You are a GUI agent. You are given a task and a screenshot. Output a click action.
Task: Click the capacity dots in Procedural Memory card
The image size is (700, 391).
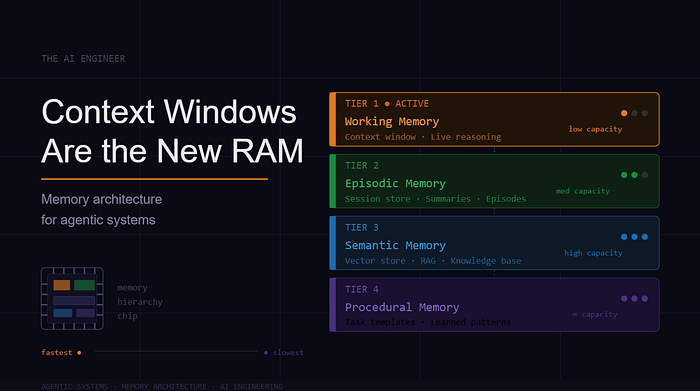pos(634,299)
